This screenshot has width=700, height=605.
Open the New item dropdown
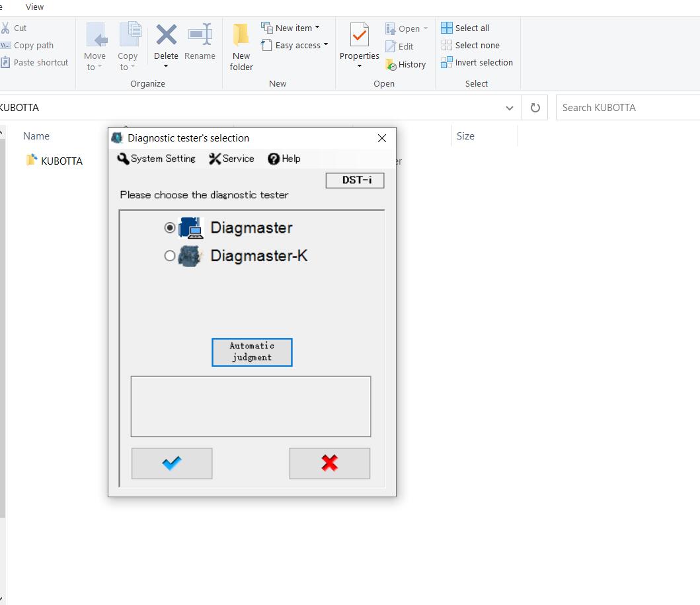[x=291, y=28]
